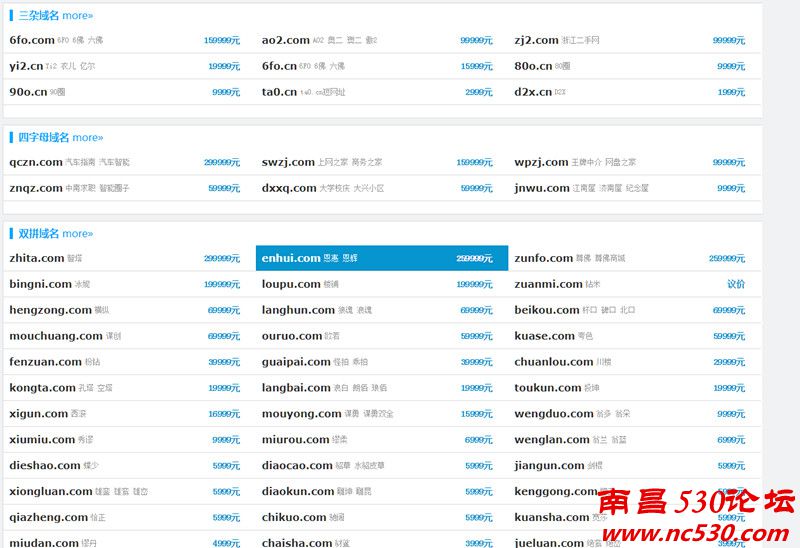Select the zj2.com domain

coord(537,40)
